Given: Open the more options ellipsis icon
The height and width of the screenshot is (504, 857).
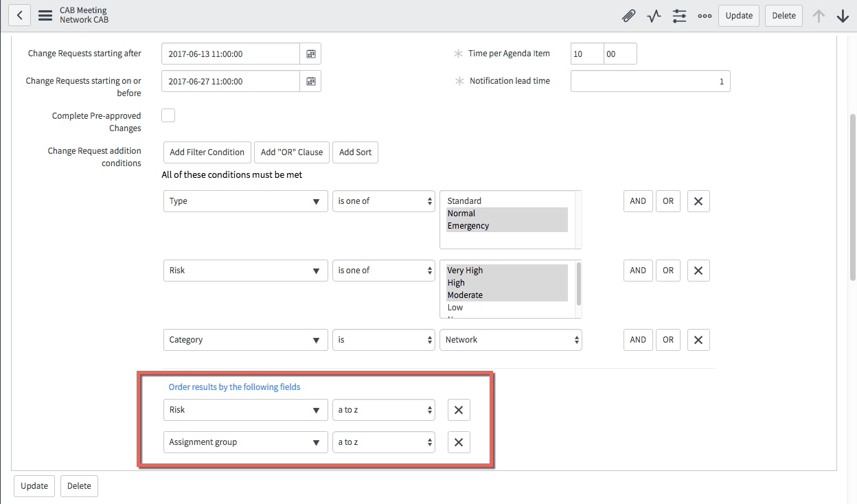Looking at the screenshot, I should (x=705, y=15).
